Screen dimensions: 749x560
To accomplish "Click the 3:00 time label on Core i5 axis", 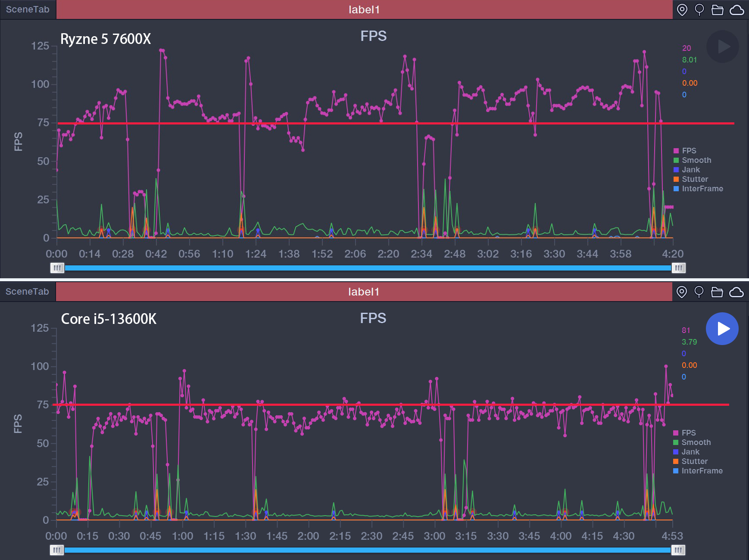I will click(x=434, y=536).
